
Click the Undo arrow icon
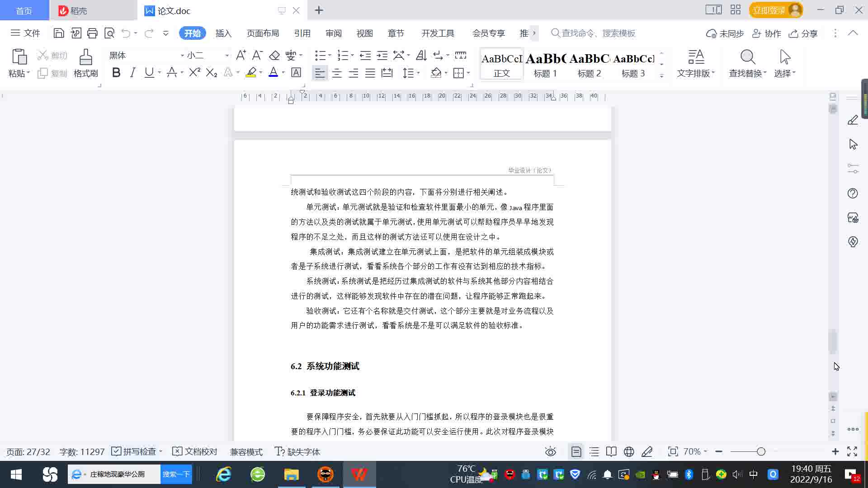point(126,33)
